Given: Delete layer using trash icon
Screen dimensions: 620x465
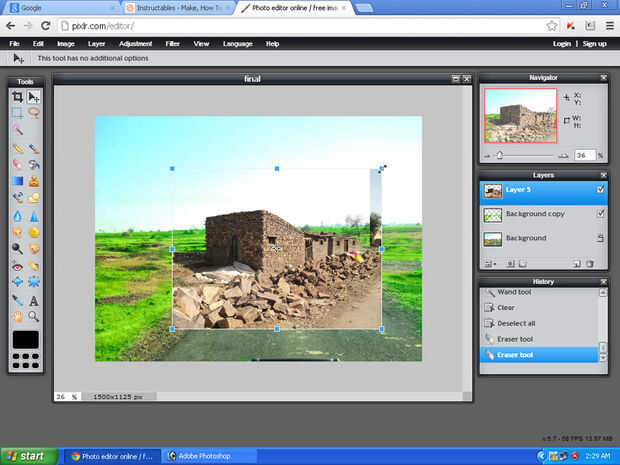Looking at the screenshot, I should coord(590,264).
